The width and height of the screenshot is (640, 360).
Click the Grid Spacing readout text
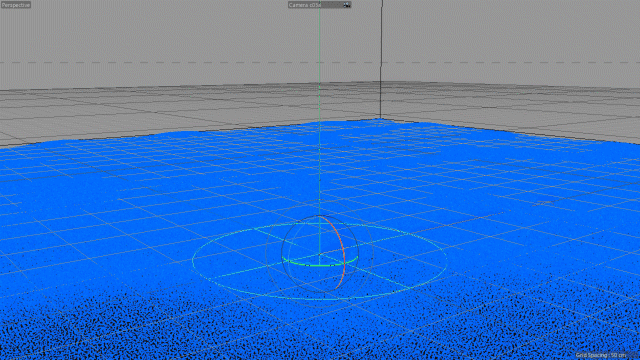coord(601,355)
